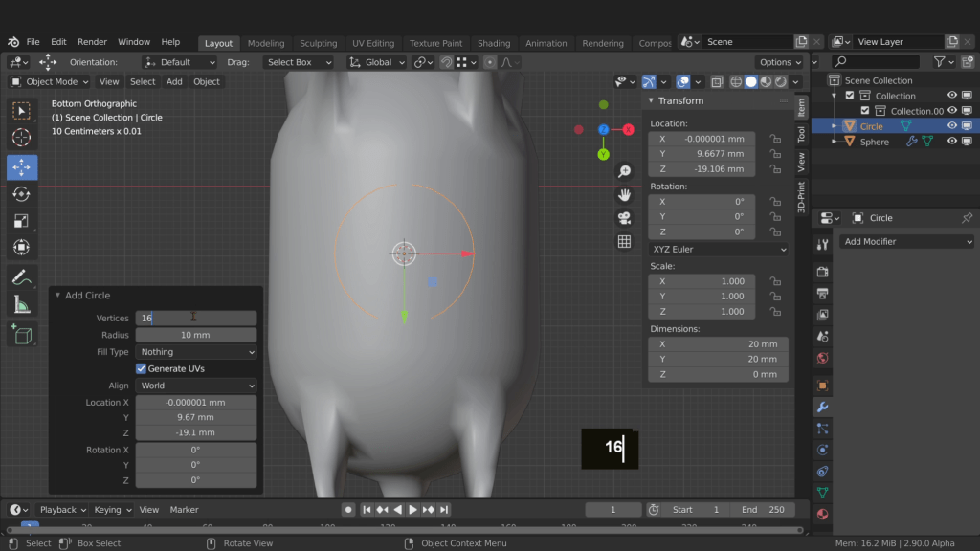Pick the Annotate tool
This screenshot has width=980, height=551.
[x=21, y=277]
